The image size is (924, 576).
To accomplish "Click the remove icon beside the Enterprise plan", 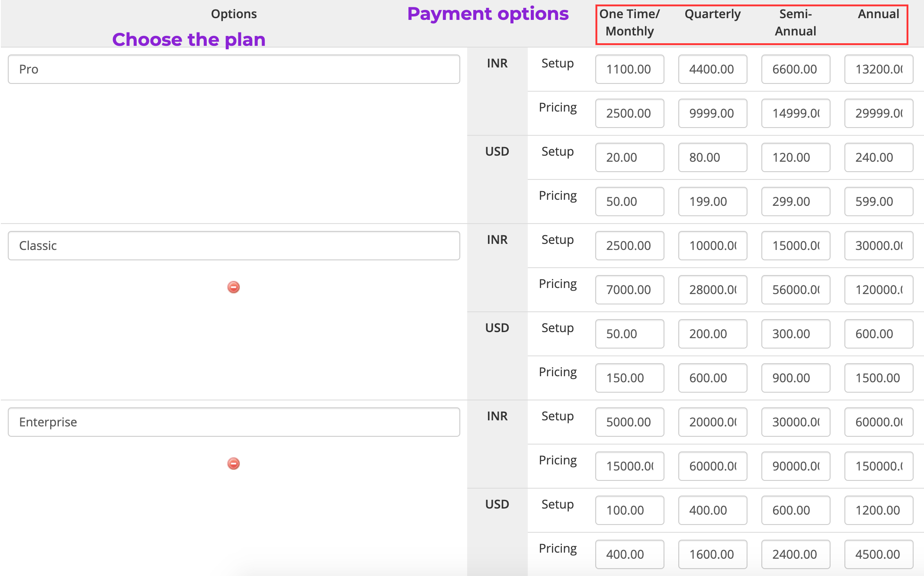I will [x=233, y=463].
